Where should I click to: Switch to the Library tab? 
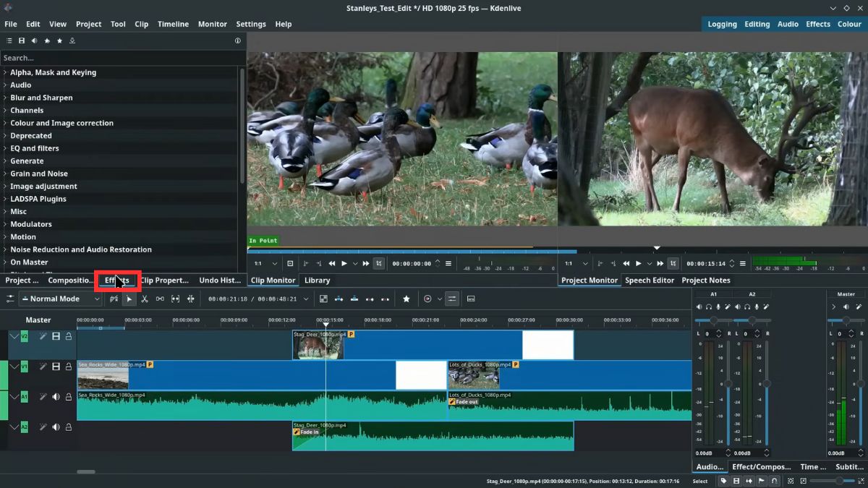coord(317,281)
